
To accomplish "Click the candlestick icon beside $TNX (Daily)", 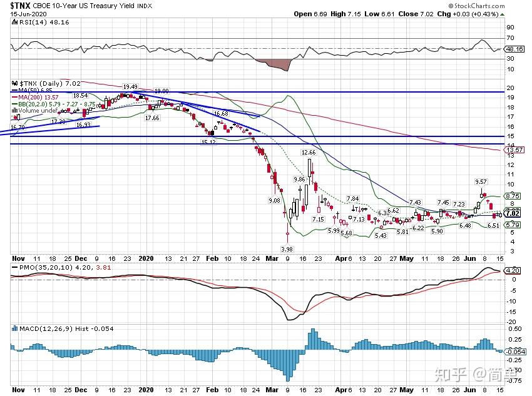I will 14,83.
